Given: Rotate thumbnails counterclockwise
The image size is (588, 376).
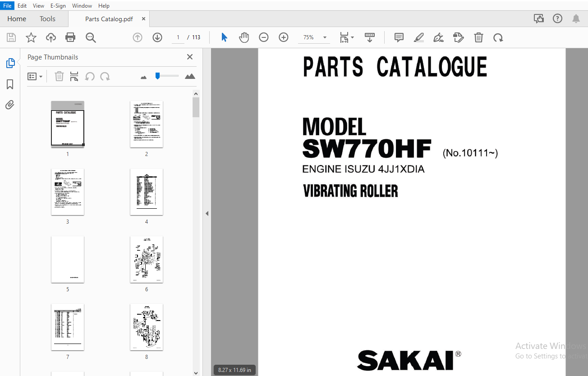Looking at the screenshot, I should (x=90, y=77).
